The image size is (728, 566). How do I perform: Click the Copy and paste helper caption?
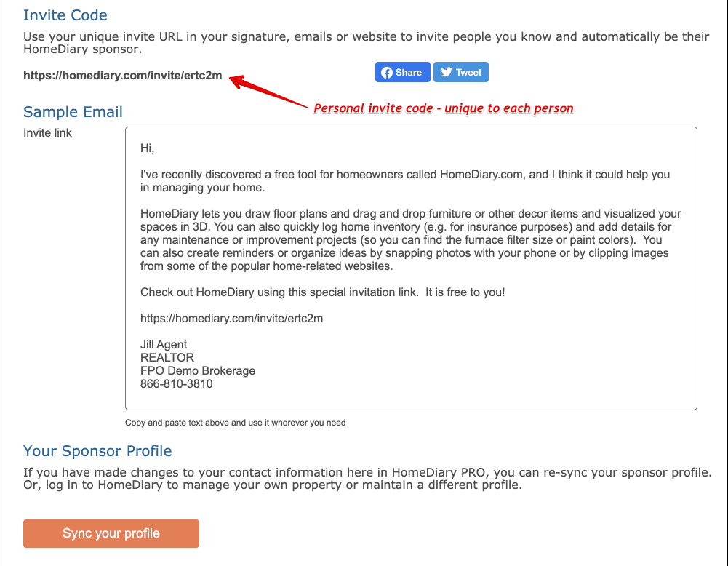click(236, 422)
